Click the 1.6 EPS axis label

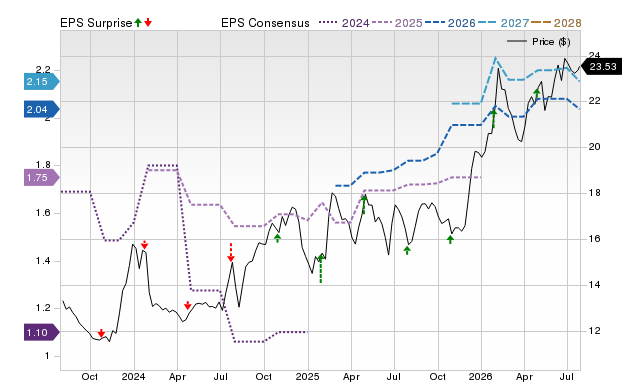click(x=43, y=213)
